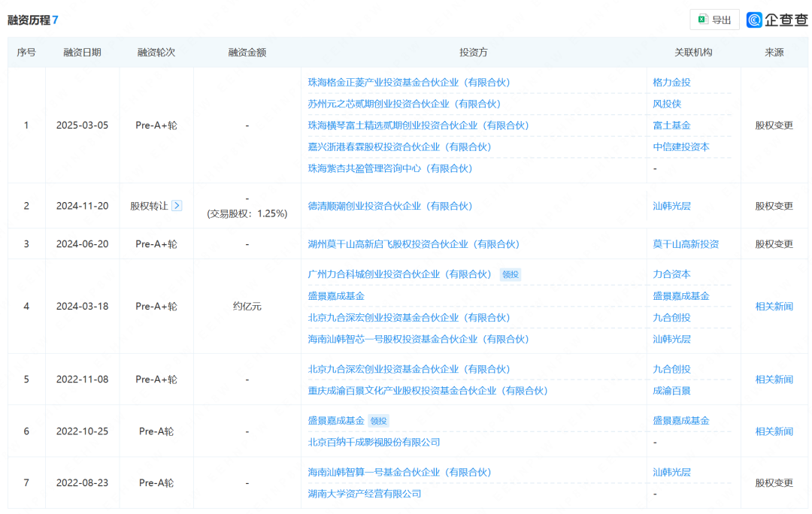Open investor 广州力合科城创业投资合伙企业

(400, 274)
